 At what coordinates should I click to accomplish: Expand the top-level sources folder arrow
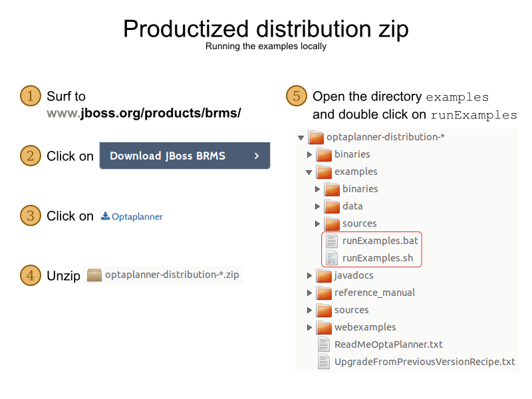309,310
